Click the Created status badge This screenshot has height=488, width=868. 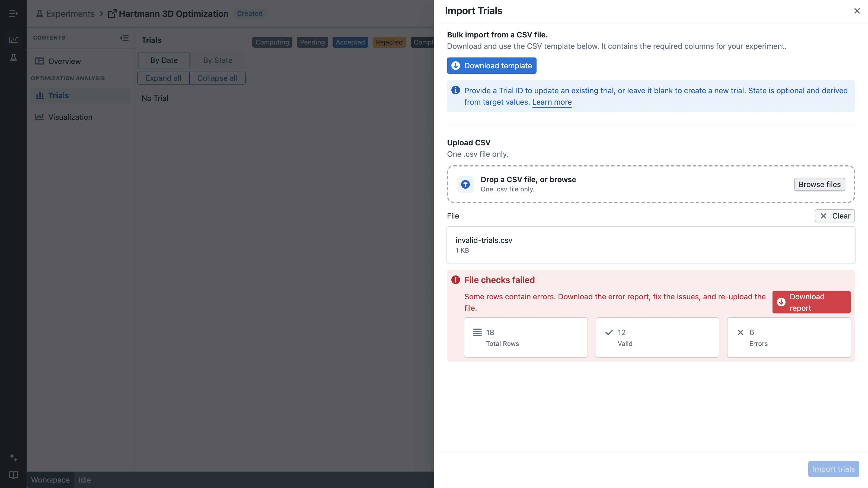pyautogui.click(x=250, y=14)
